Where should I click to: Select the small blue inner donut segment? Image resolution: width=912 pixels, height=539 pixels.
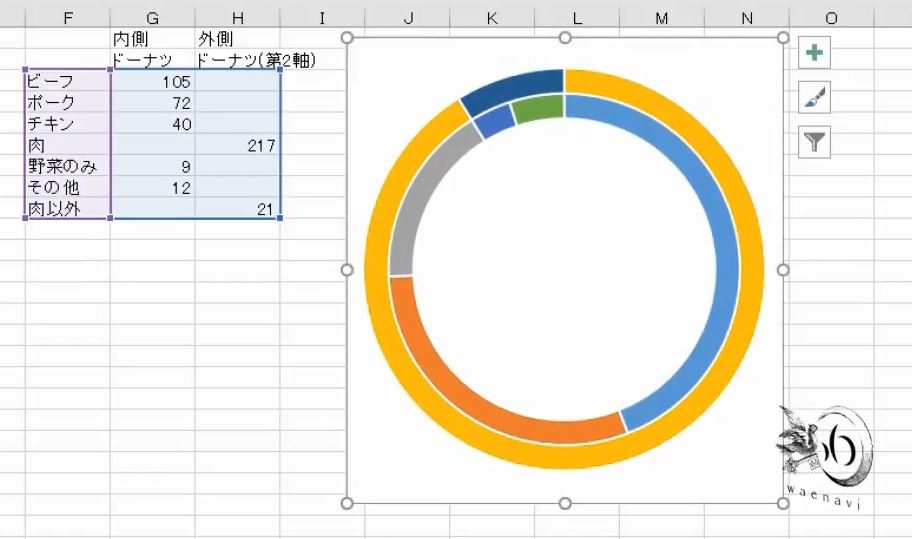coord(494,122)
